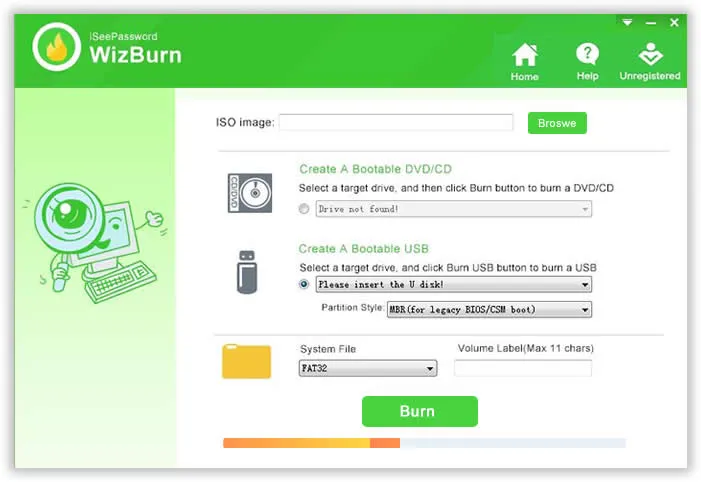This screenshot has width=701, height=482.
Task: Click the Volume Label text field
Action: coord(522,368)
